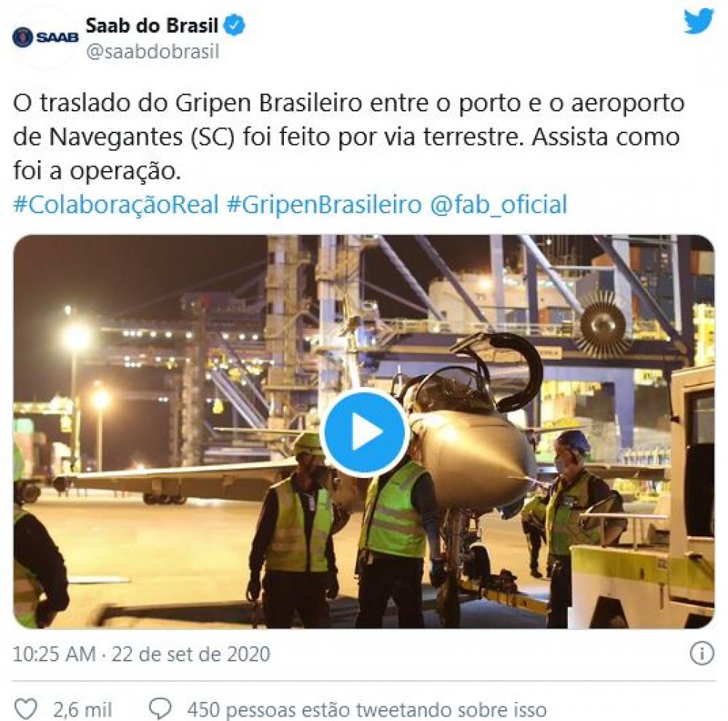
Task: Play the Gripen transfer video
Action: [x=364, y=432]
